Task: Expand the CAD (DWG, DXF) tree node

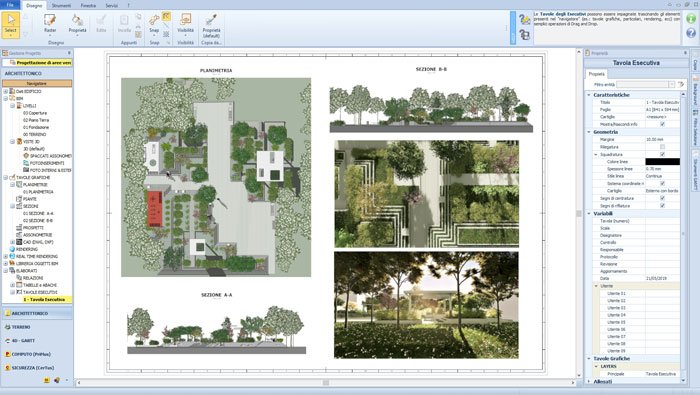Action: 12,242
